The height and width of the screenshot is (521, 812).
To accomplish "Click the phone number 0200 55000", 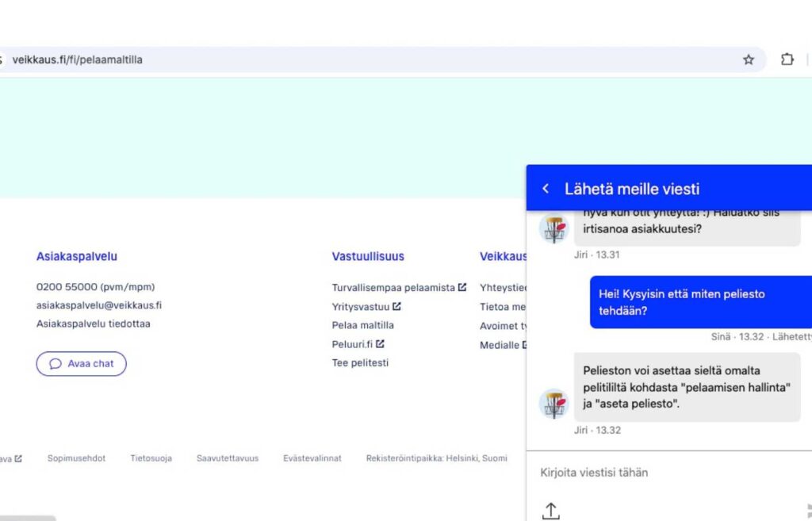I will pyautogui.click(x=67, y=287).
